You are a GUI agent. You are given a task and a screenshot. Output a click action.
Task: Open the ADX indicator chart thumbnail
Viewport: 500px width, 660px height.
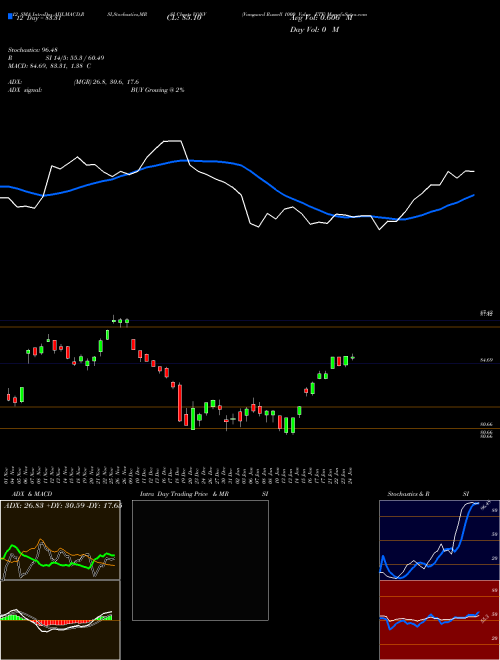(x=60, y=540)
